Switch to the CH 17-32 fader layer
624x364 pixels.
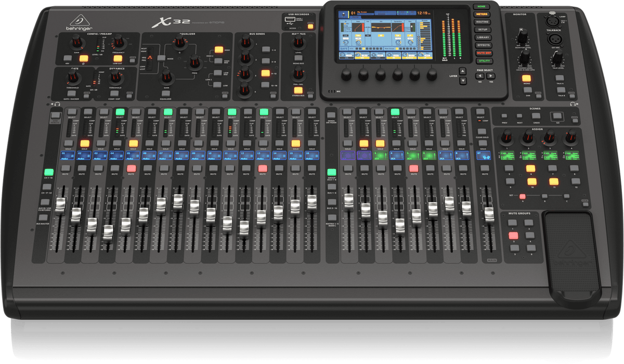click(47, 187)
